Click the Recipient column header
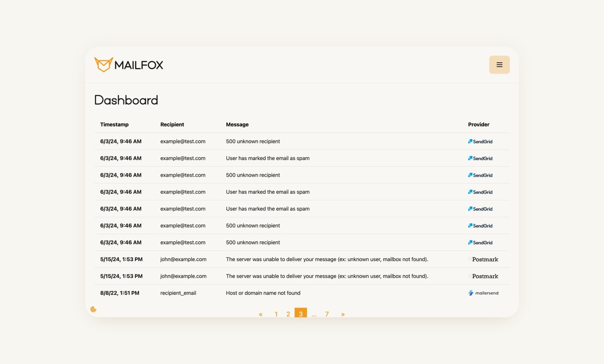Image resolution: width=604 pixels, height=364 pixels. (x=172, y=124)
